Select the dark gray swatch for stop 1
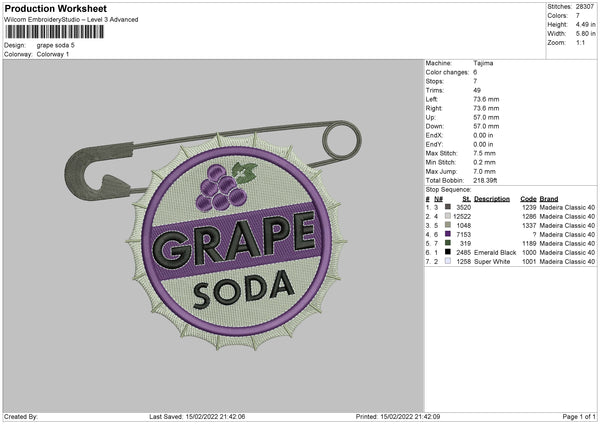Image resolution: width=600 pixels, height=424 pixels. [x=448, y=207]
